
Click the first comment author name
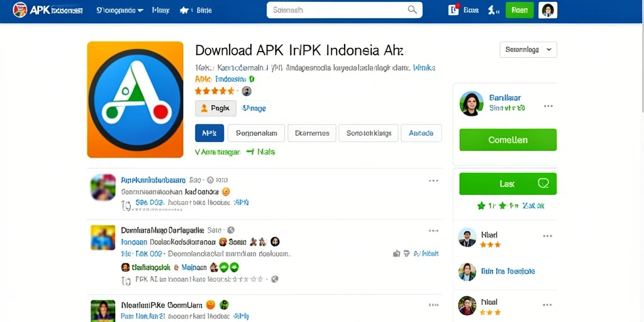(x=153, y=180)
